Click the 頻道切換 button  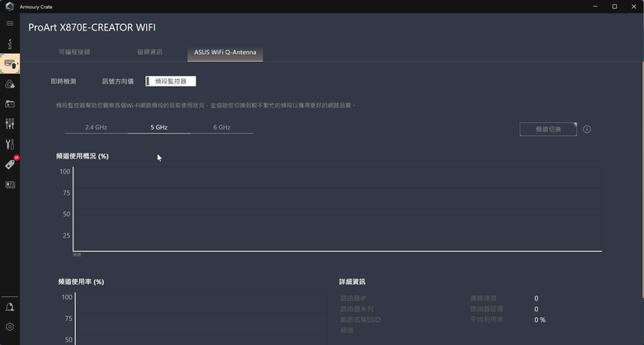pyautogui.click(x=548, y=130)
